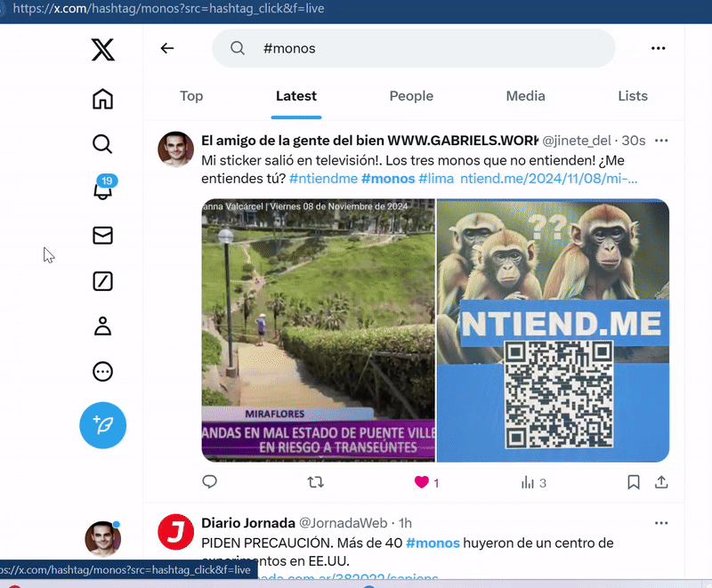Click the X logo icon
Viewport: 712px width, 588px height.
point(103,49)
